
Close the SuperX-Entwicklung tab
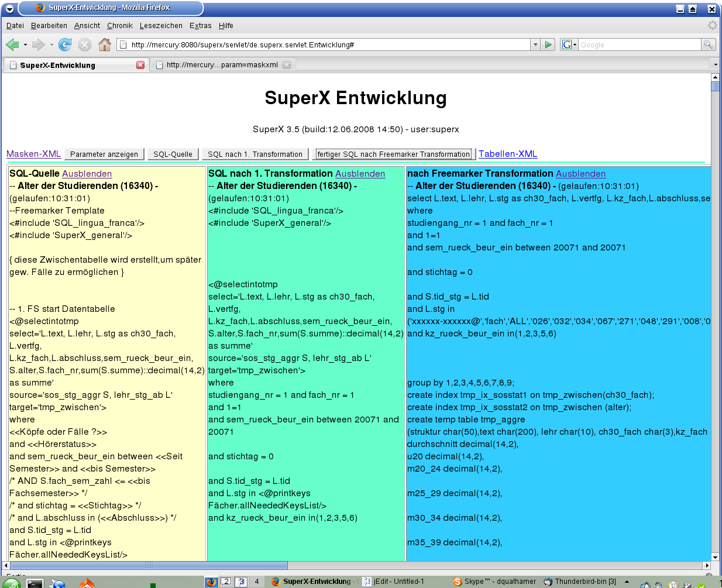coord(140,65)
